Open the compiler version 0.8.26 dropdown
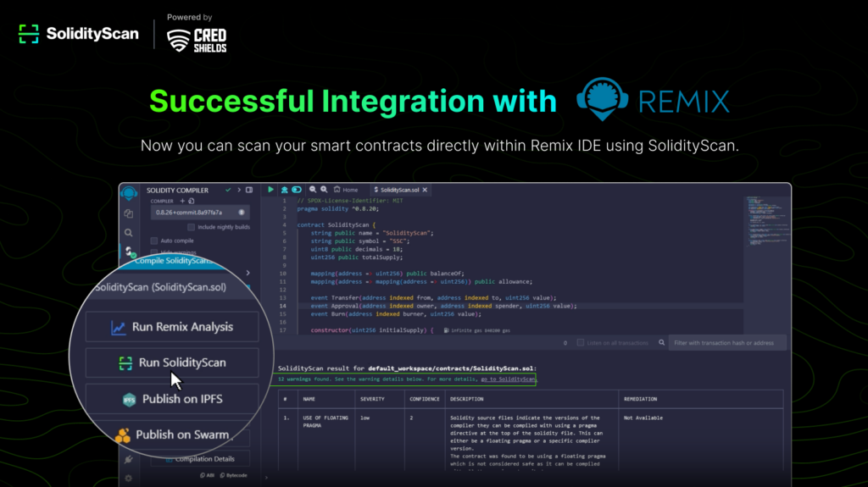Image resolution: width=868 pixels, height=487 pixels. (199, 213)
